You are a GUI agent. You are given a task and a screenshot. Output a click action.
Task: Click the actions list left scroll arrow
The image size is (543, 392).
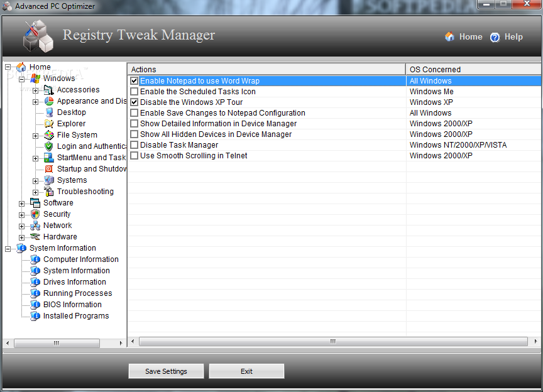133,342
